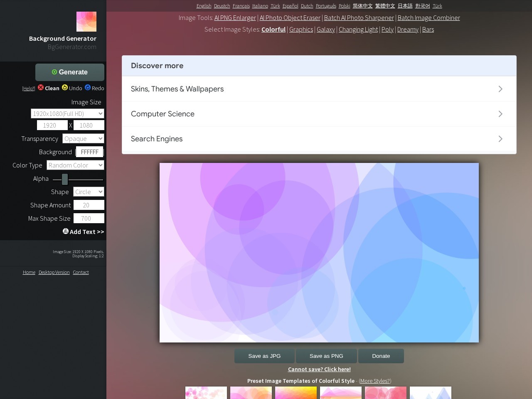
Task: Expand Search Engines chevron
Action: point(500,139)
